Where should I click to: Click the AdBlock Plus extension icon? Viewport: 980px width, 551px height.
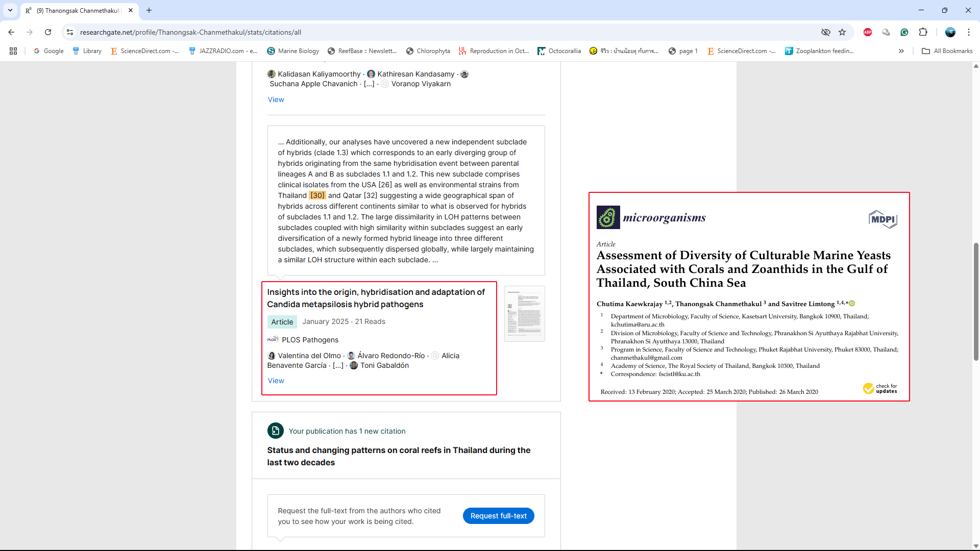pos(868,32)
